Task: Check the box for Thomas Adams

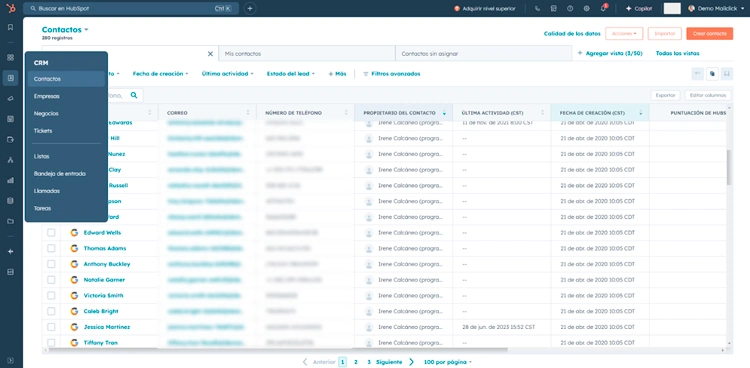Action: pyautogui.click(x=51, y=248)
